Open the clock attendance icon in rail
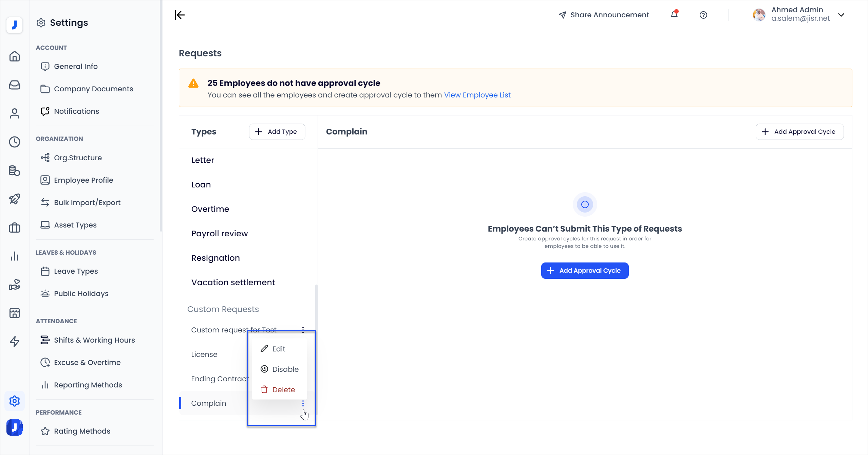The height and width of the screenshot is (455, 868). click(x=15, y=142)
